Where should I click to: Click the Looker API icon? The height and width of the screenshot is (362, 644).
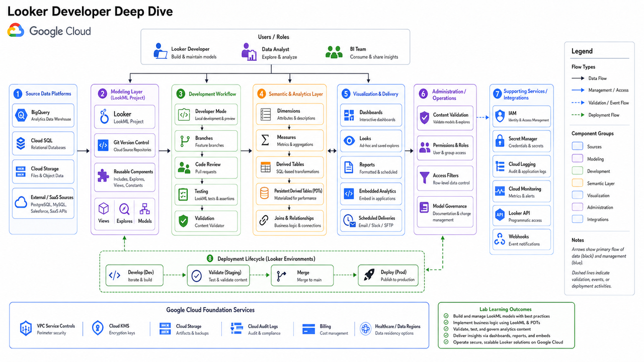coord(500,215)
